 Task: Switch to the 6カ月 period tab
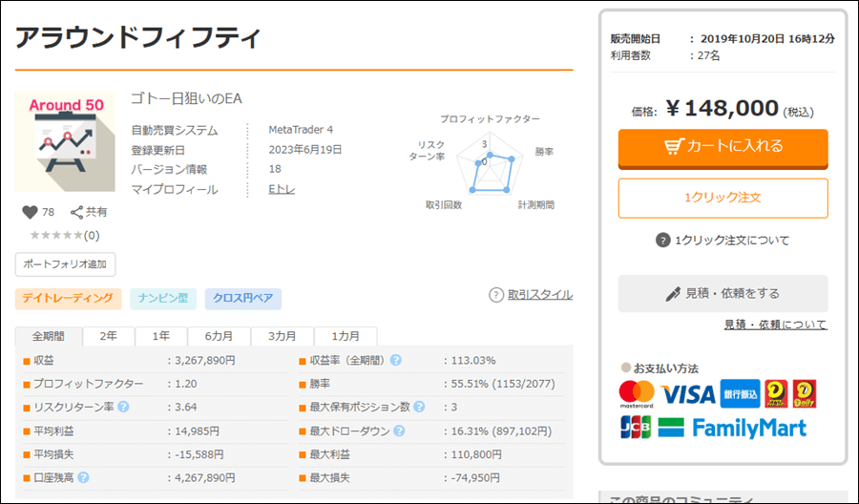[x=219, y=337]
